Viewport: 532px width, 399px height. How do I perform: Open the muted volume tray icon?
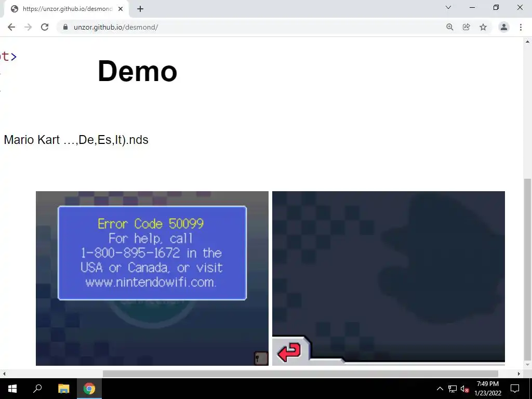tap(464, 389)
